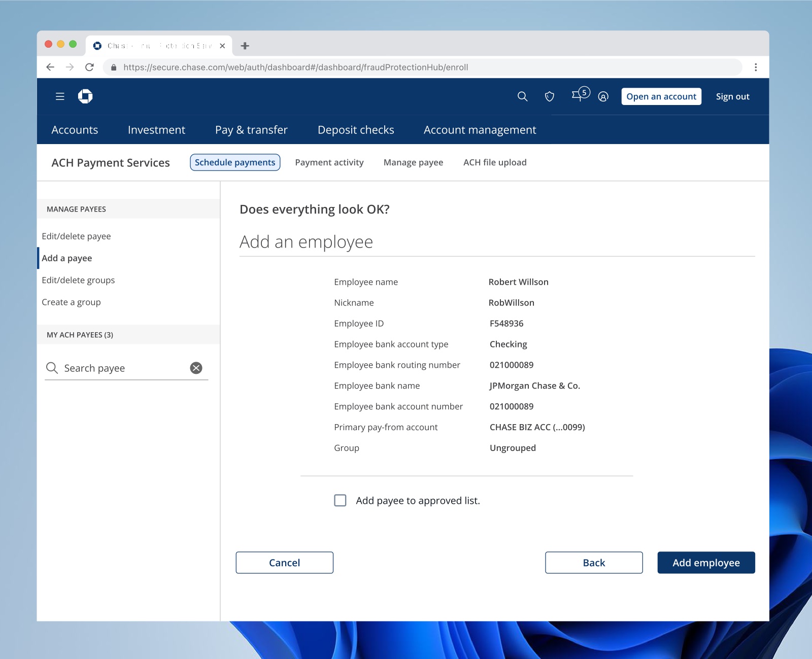Open Edit/delete payee in sidebar
The height and width of the screenshot is (659, 812).
tap(76, 236)
